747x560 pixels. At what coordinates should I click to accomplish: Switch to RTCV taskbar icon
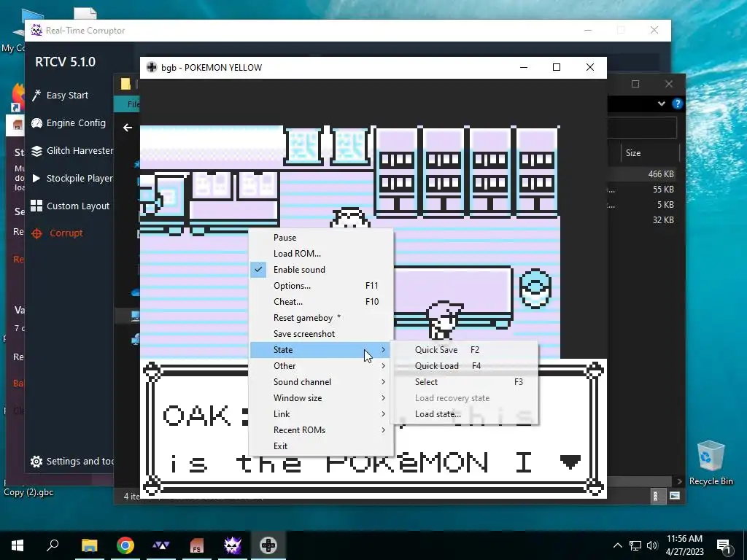[x=232, y=545]
